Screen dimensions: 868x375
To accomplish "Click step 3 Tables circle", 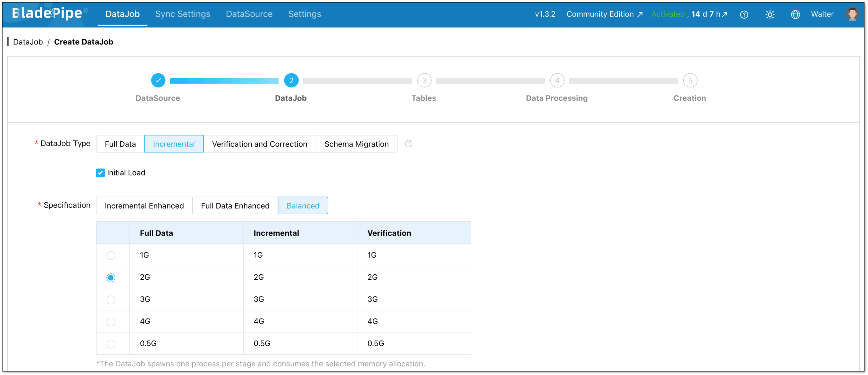I will (x=424, y=80).
